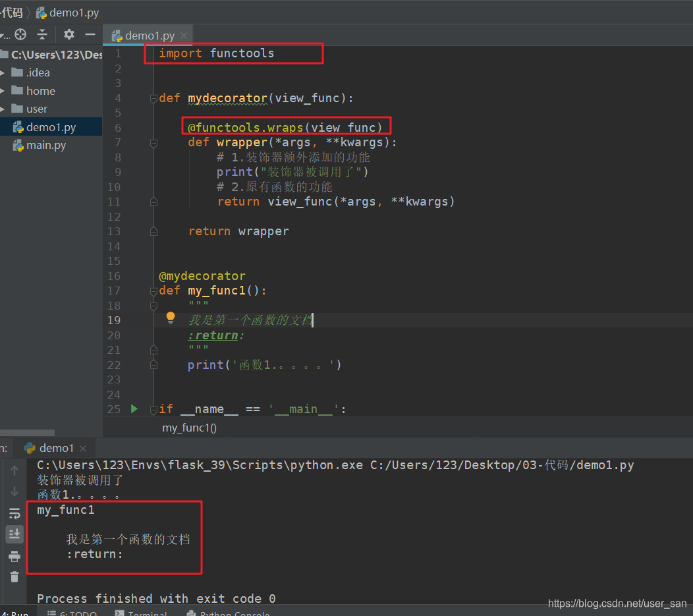693x616 pixels.
Task: Click 'my_func1' output line in console
Action: [66, 510]
